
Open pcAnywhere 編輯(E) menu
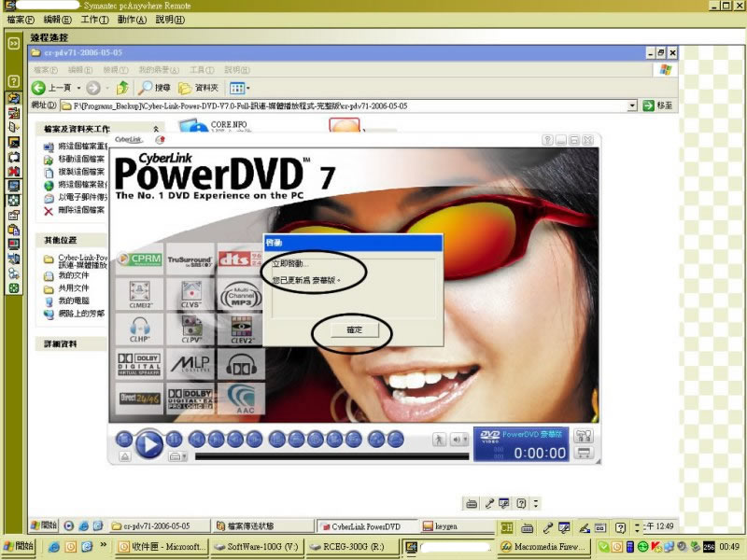pyautogui.click(x=57, y=20)
